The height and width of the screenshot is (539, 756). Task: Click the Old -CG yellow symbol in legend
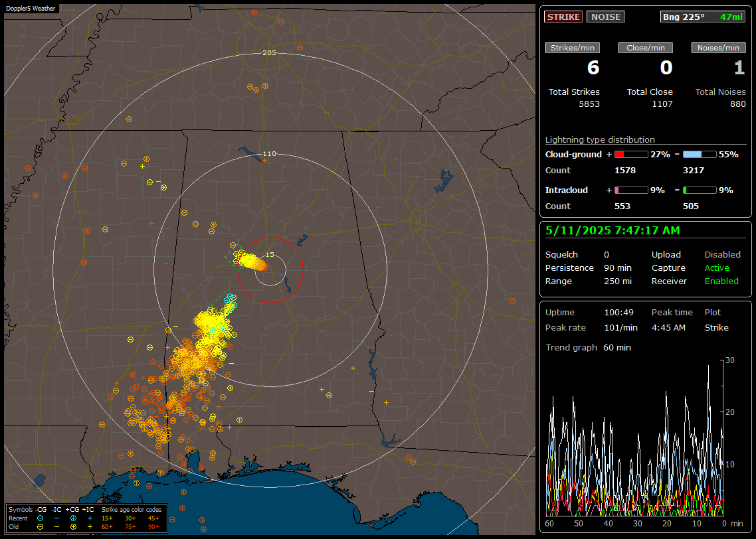[40, 527]
